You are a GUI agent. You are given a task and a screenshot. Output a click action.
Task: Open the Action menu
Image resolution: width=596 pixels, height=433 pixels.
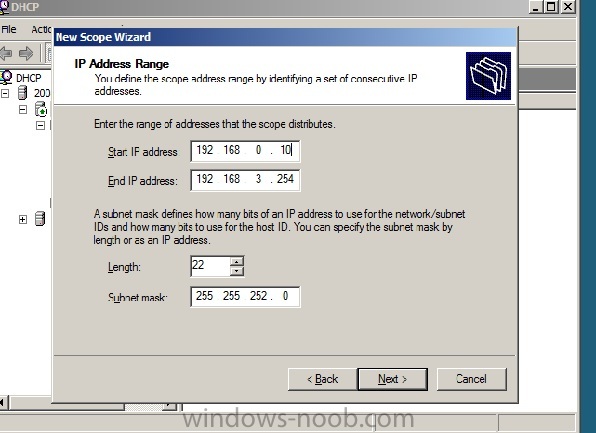tap(41, 29)
